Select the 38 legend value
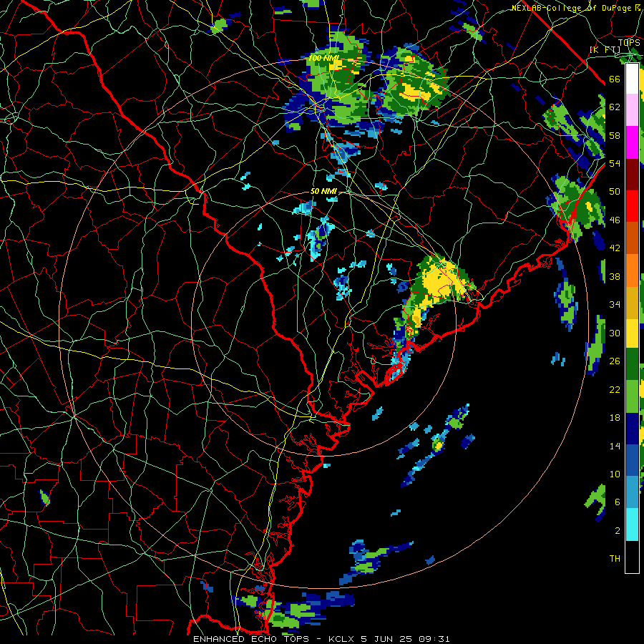644x644 pixels. click(x=615, y=276)
